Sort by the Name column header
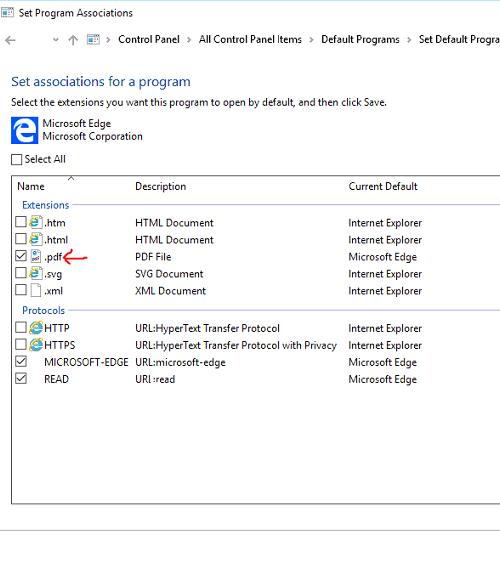The image size is (500, 565). (31, 186)
